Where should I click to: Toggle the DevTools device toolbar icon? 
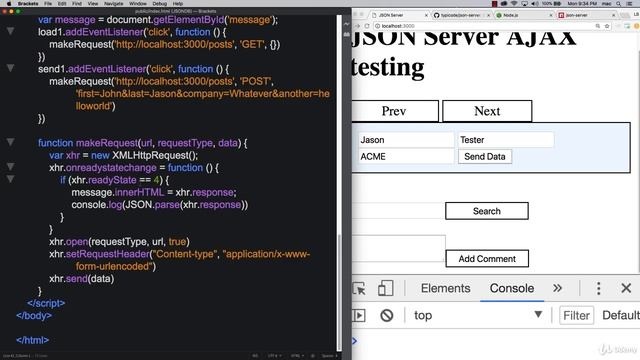coord(385,288)
